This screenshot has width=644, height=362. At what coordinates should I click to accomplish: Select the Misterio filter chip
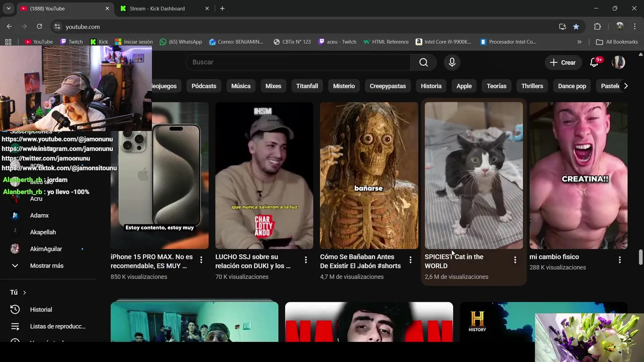344,86
